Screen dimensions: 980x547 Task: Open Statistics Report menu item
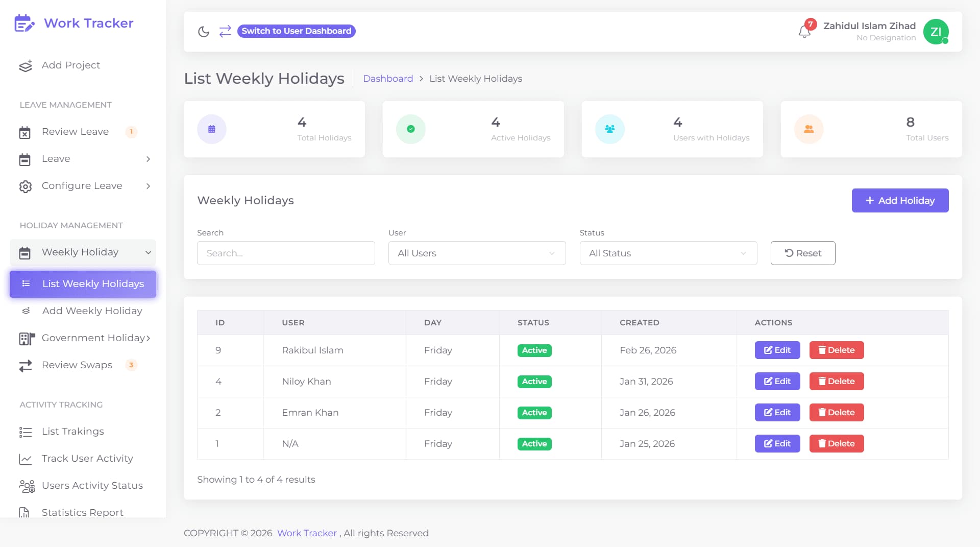pos(83,512)
